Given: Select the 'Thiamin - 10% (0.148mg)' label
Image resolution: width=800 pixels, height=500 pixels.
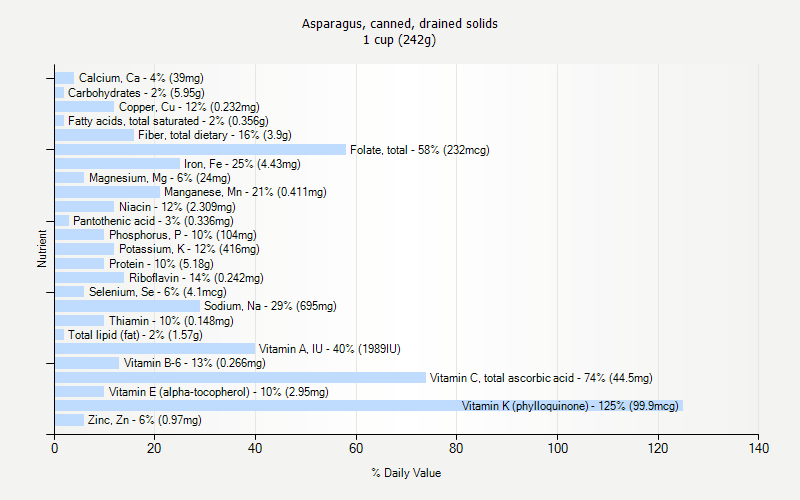Looking at the screenshot, I should coord(171,321).
